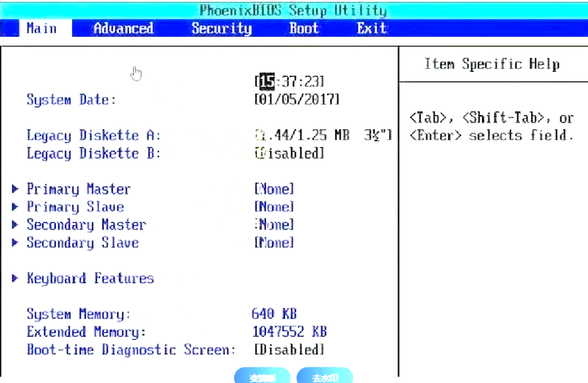The width and height of the screenshot is (588, 383).
Task: Expand the Primary Master arrow
Action: (x=15, y=189)
